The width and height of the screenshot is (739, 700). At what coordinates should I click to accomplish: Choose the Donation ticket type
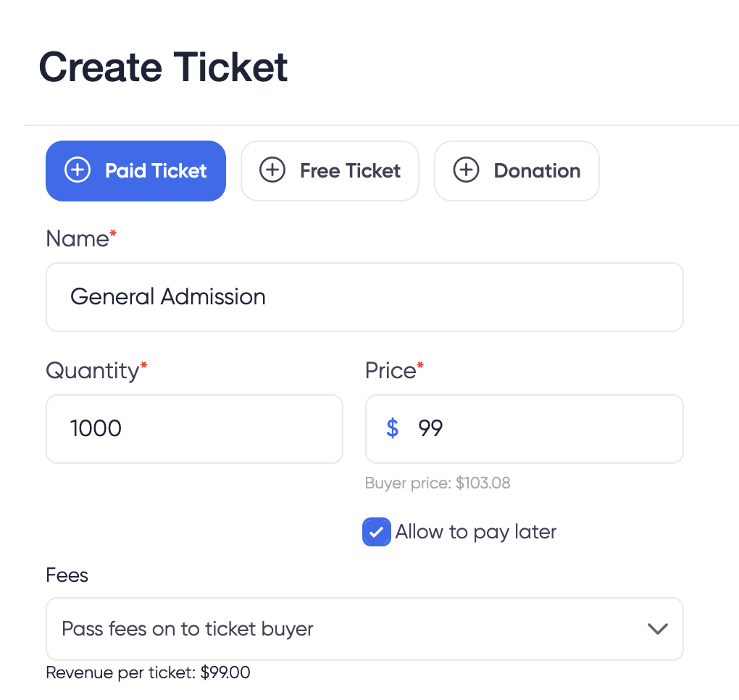[517, 170]
